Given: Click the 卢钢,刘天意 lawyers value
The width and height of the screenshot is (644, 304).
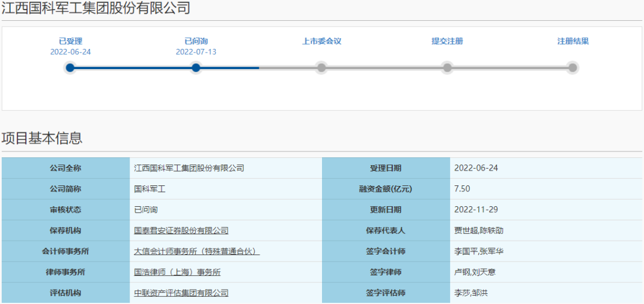Looking at the screenshot, I should 476,272.
